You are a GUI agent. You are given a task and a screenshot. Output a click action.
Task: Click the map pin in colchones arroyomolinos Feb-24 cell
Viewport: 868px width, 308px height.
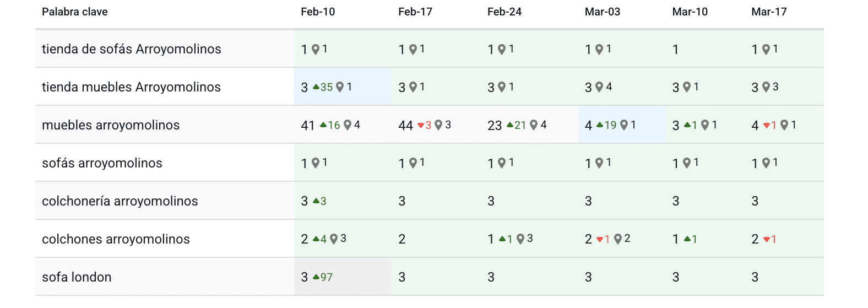[x=520, y=239]
